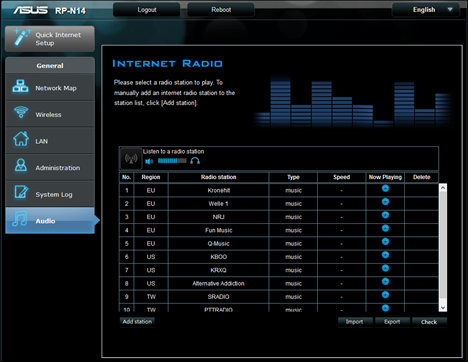Select the Welle 1 station name
Screen dimensions: 468x362
(x=219, y=204)
